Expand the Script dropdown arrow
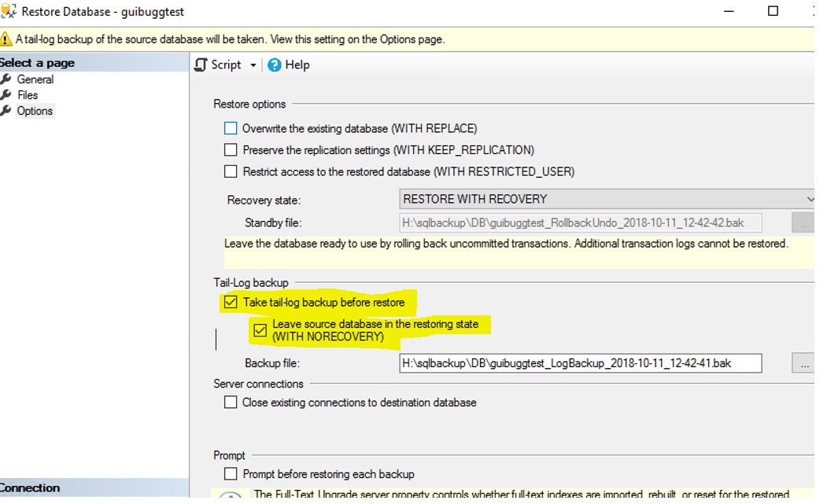The image size is (827, 504). (x=253, y=65)
